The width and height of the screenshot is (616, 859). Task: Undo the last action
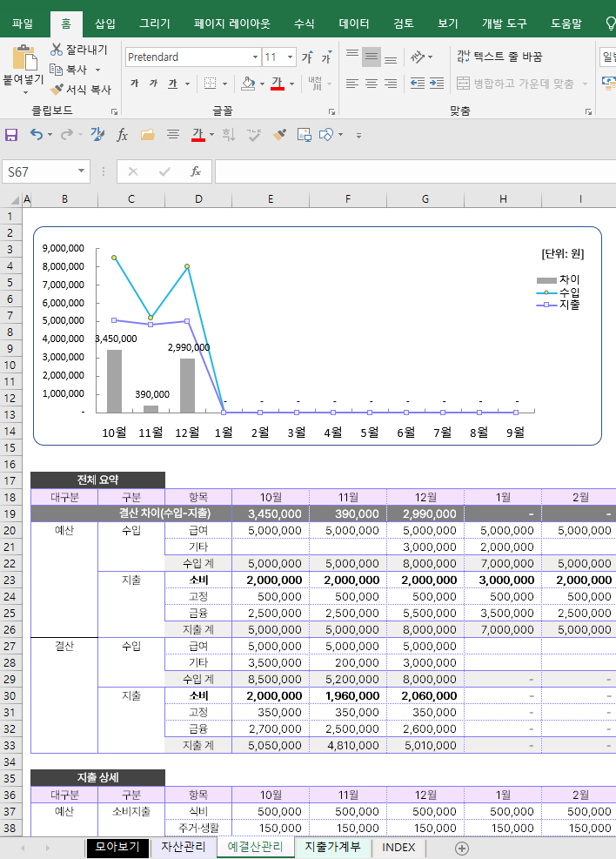point(37,134)
